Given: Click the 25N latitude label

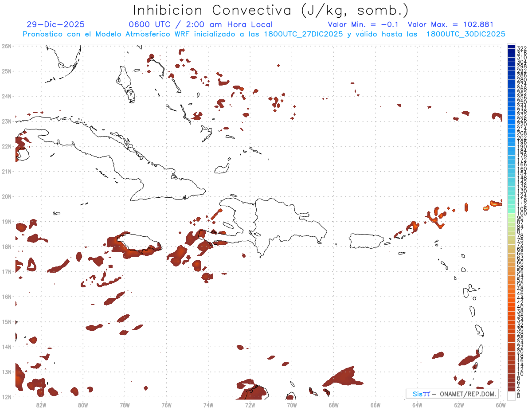Looking at the screenshot, I should pos(7,71).
